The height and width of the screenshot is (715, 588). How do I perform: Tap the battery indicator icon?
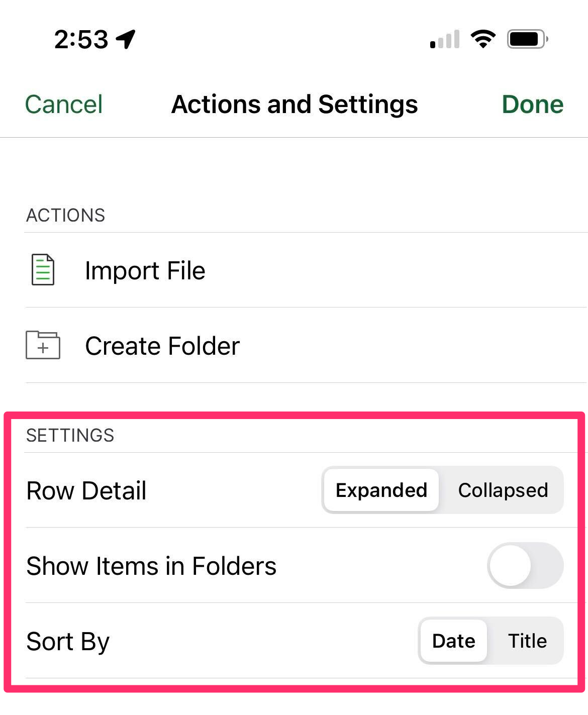click(x=527, y=39)
